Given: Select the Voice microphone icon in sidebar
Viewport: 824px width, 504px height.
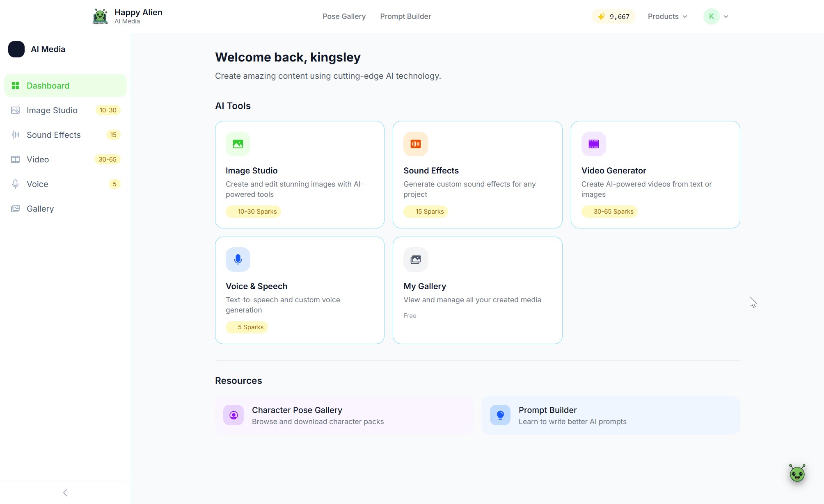Looking at the screenshot, I should click(x=15, y=184).
